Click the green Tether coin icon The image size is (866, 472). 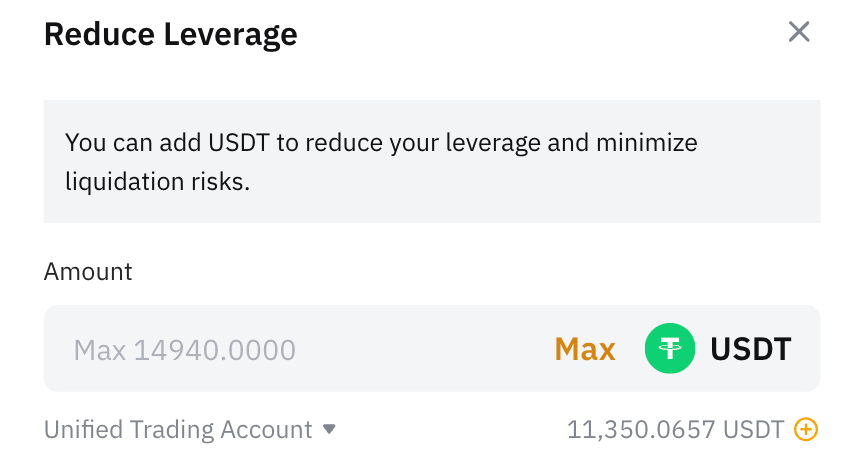[x=670, y=349]
